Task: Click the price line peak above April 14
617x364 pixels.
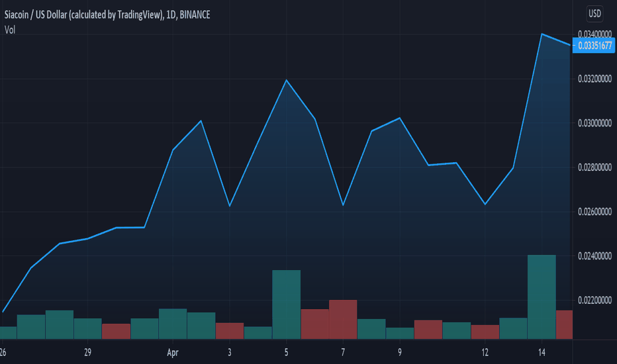Action: pos(542,34)
